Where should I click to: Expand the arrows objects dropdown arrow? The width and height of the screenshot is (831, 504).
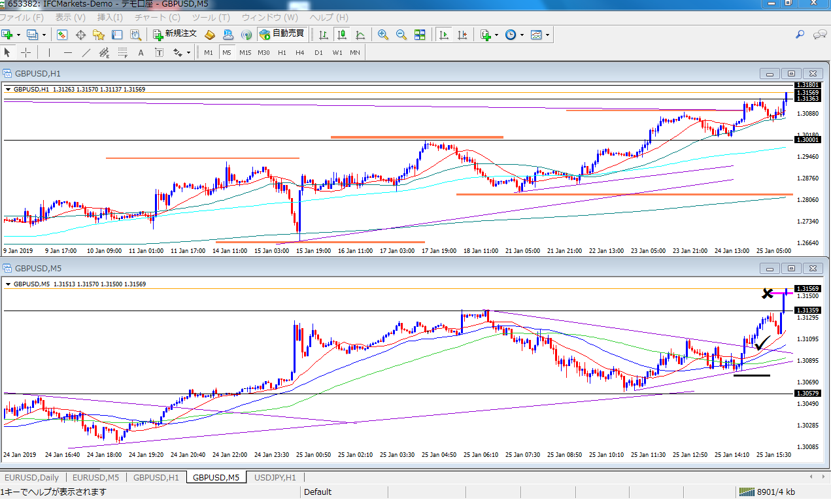[x=188, y=53]
